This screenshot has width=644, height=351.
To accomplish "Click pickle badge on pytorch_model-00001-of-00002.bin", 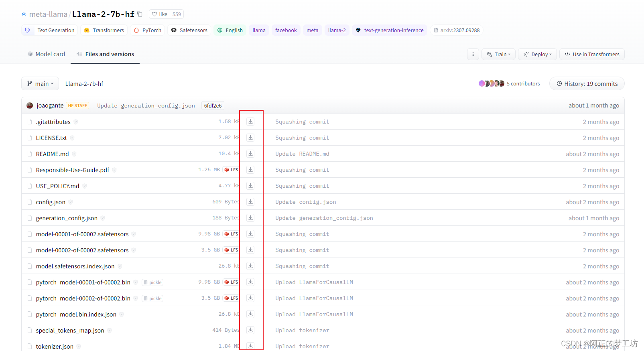I will point(152,282).
